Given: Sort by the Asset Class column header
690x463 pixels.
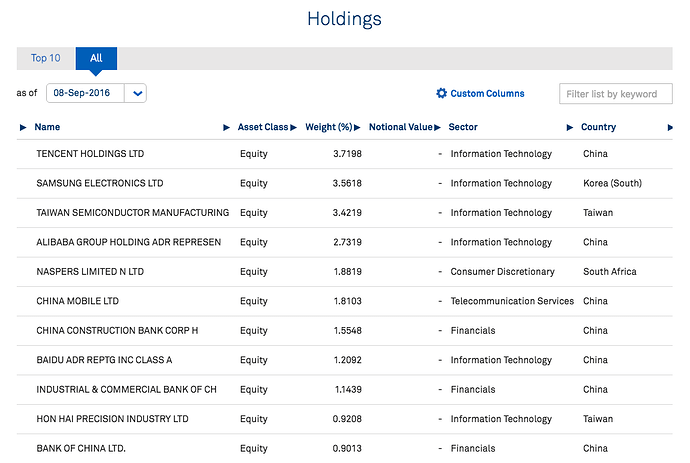Looking at the screenshot, I should pyautogui.click(x=262, y=127).
